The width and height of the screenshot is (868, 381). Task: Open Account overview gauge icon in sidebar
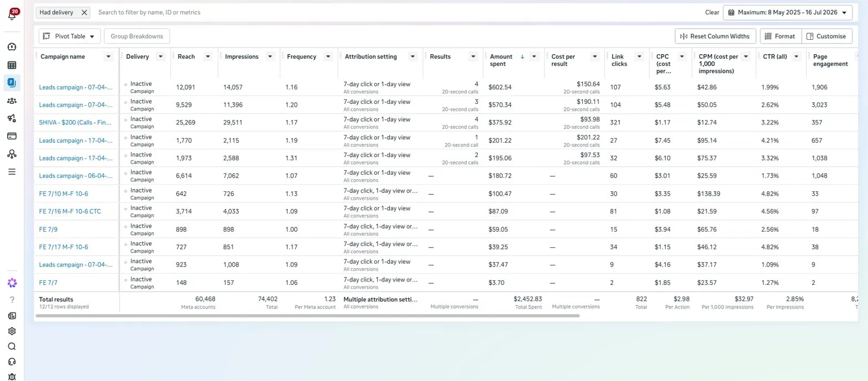click(x=12, y=47)
